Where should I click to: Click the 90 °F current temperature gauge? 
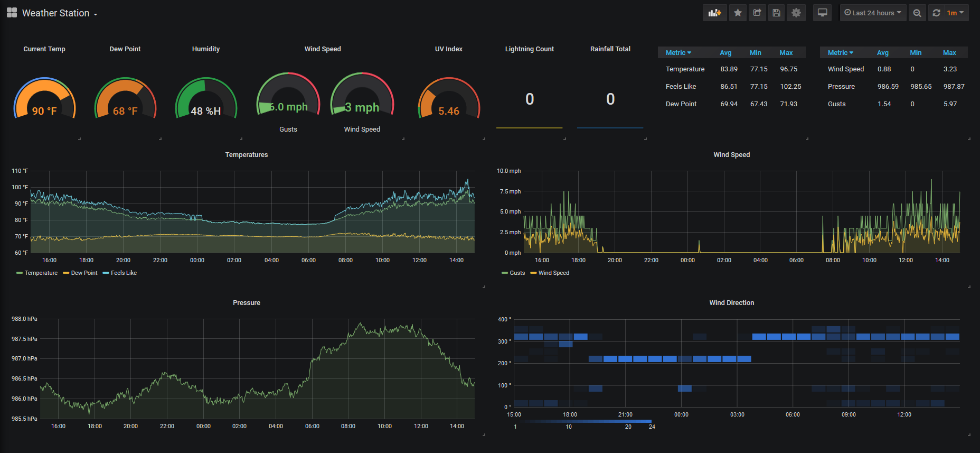click(44, 98)
